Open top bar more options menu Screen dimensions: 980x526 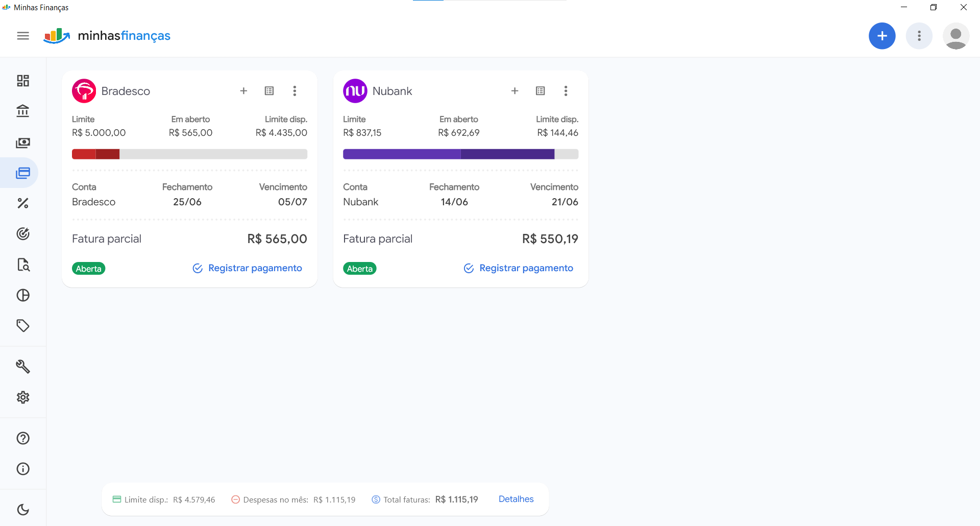(x=919, y=36)
